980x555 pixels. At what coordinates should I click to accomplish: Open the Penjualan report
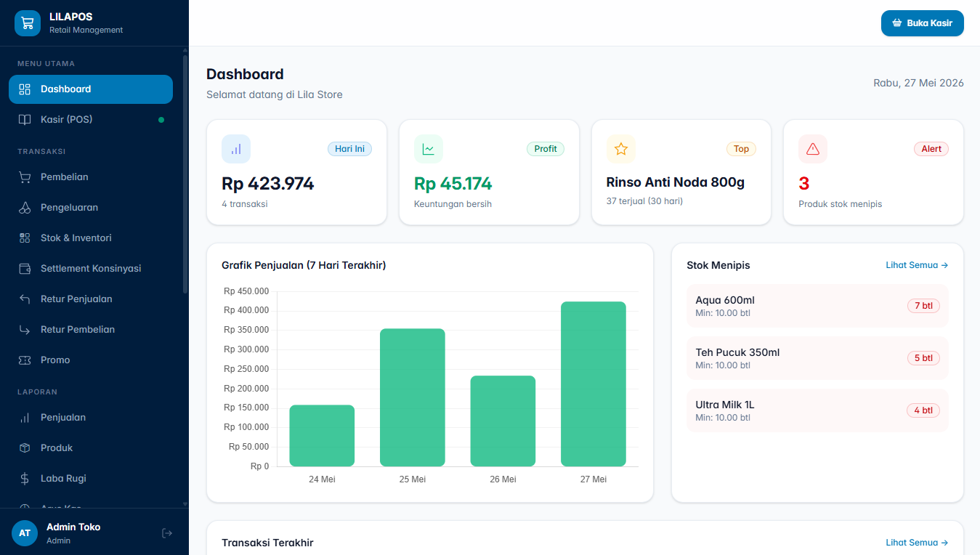tap(91, 418)
